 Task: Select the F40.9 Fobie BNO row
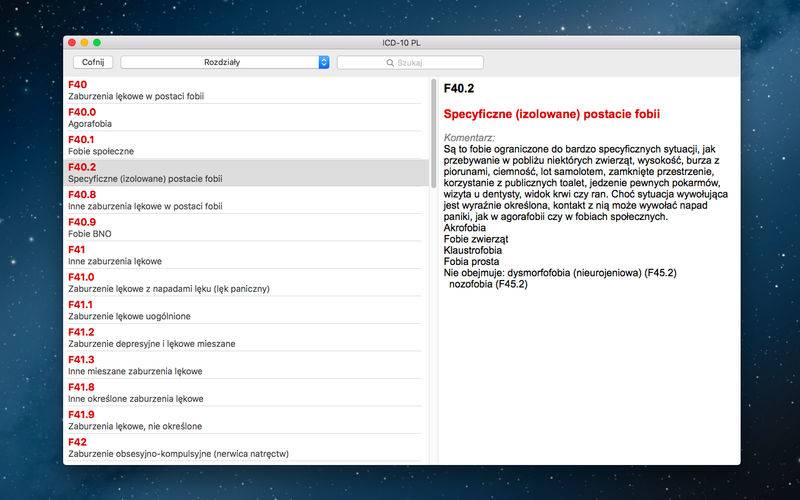[x=244, y=228]
